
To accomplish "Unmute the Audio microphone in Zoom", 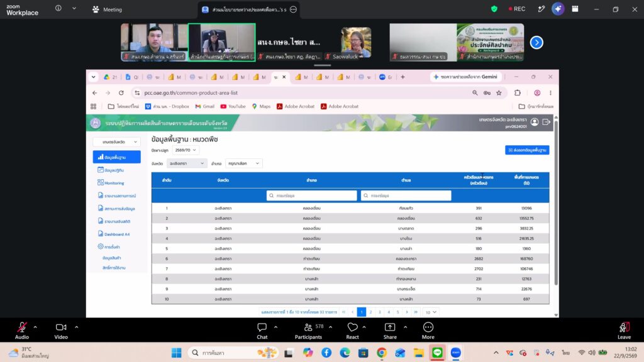I will (22, 331).
